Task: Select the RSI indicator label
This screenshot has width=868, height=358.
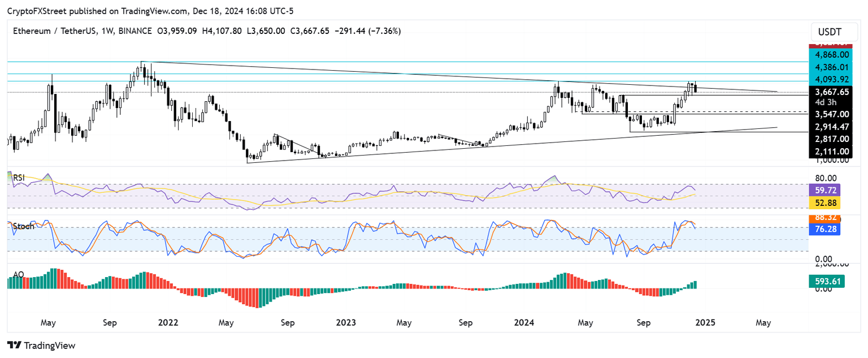Action: point(18,178)
